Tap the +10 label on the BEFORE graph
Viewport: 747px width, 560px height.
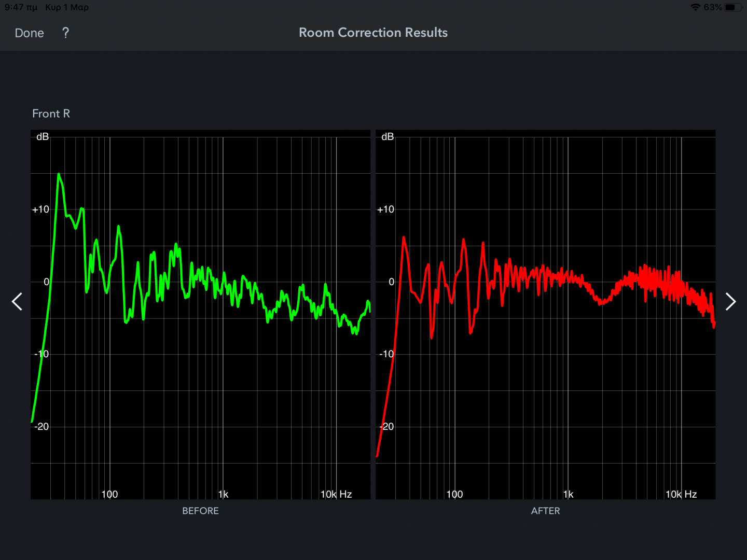click(x=40, y=209)
